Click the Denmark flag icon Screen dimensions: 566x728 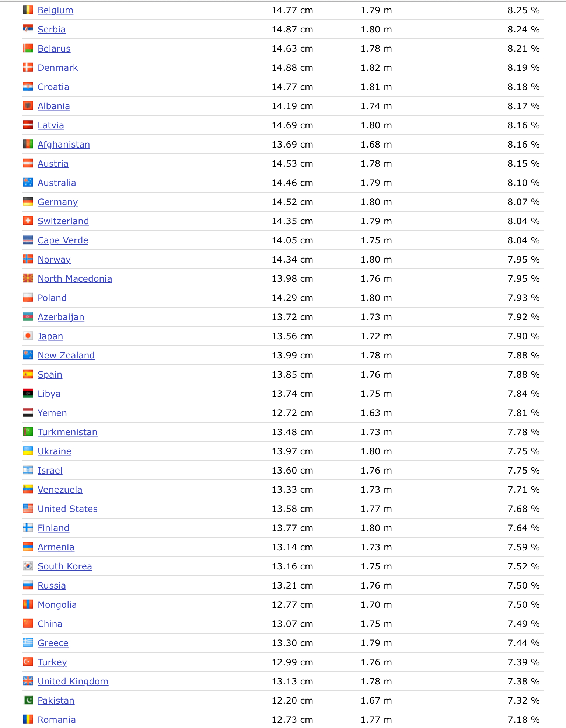point(28,67)
